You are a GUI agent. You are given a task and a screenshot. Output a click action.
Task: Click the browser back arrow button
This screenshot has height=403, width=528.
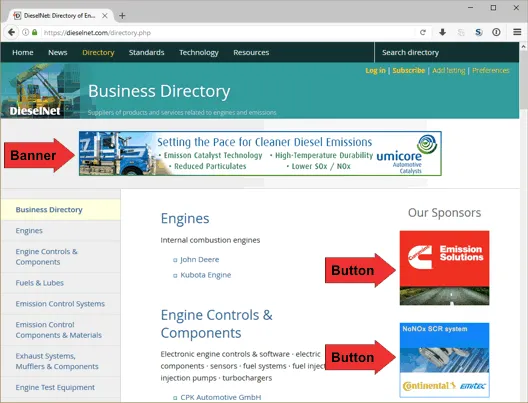pyautogui.click(x=11, y=32)
